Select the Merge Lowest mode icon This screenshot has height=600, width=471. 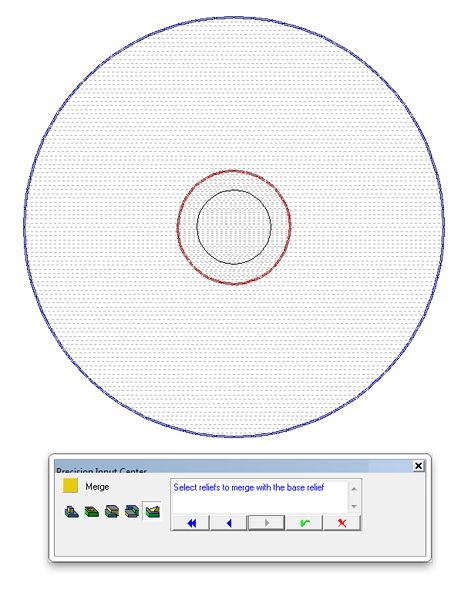coord(132,512)
